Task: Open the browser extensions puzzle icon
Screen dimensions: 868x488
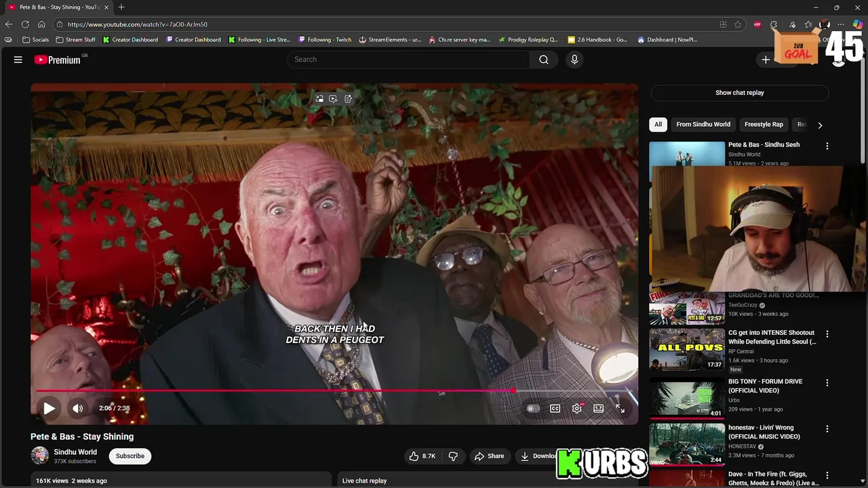Action: click(774, 24)
